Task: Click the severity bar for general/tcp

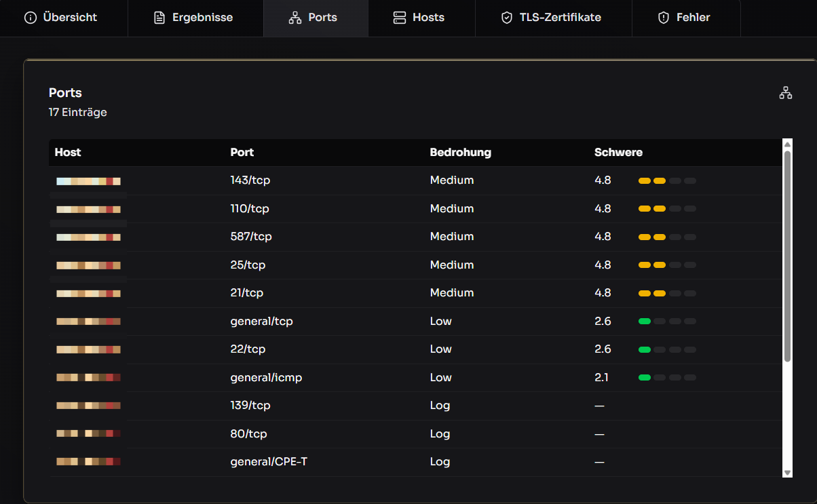Action: tap(667, 321)
